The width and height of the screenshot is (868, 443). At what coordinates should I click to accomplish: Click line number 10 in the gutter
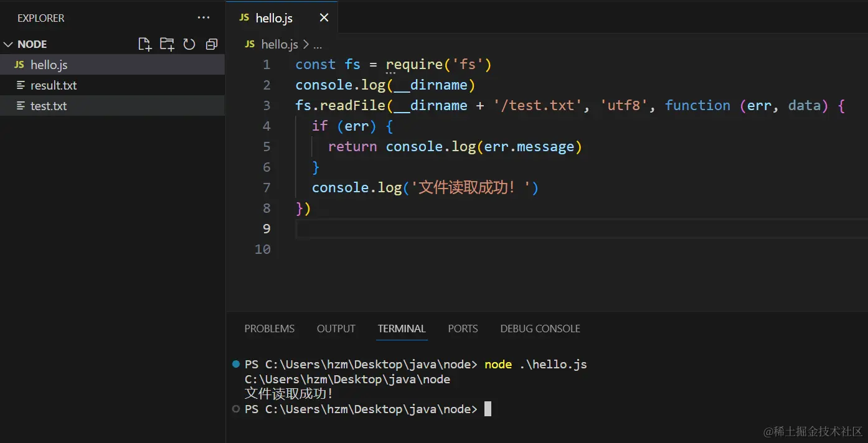(x=263, y=249)
